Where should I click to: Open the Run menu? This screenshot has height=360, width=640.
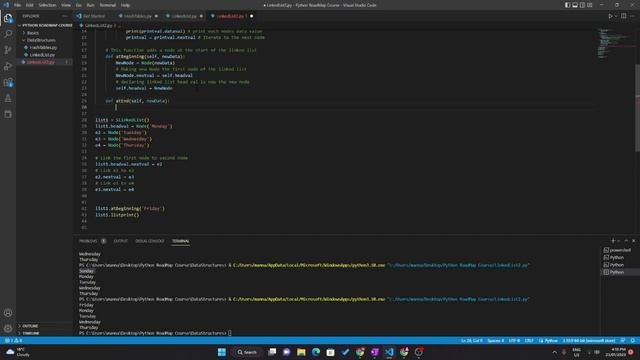click(x=90, y=5)
